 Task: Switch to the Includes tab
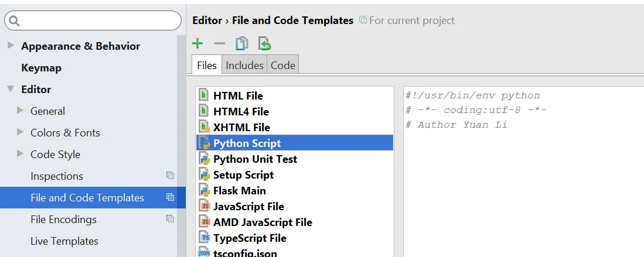(x=244, y=66)
